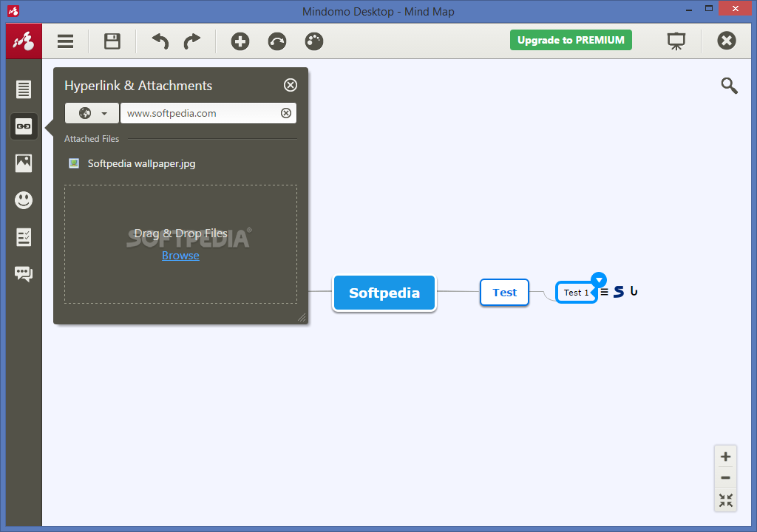Save the map with floppy icon

click(x=112, y=41)
